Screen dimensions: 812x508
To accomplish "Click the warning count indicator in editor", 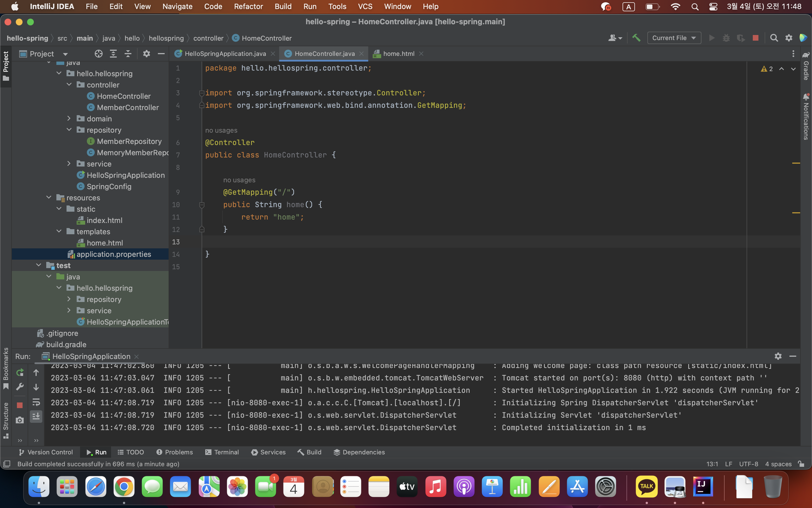I will 767,69.
